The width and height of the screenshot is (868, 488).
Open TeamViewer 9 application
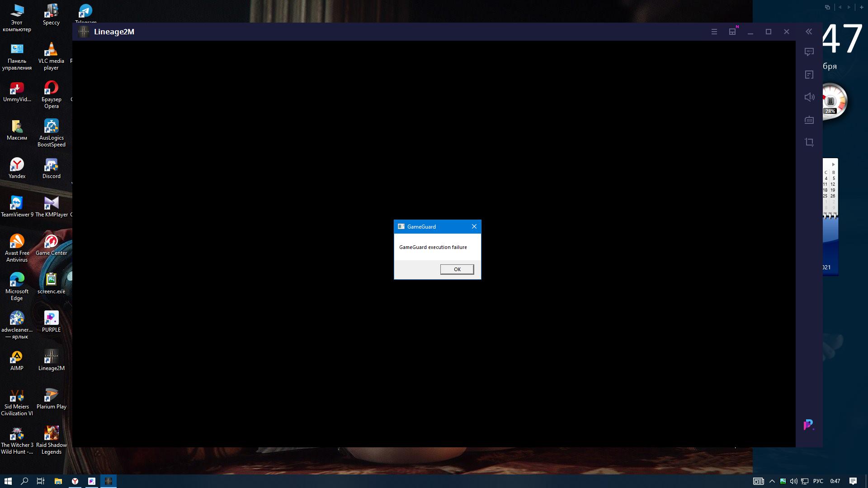17,204
